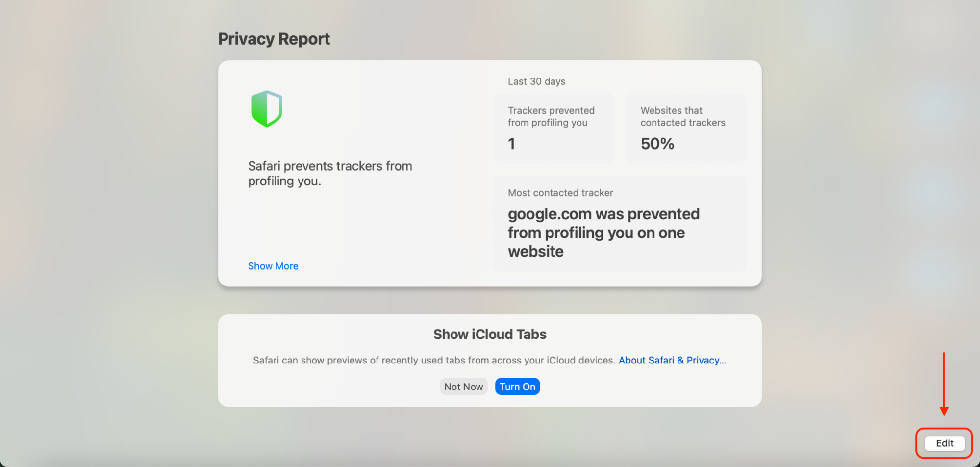Viewport: 980px width, 467px height.
Task: Click the Last 30 days label
Action: point(536,81)
